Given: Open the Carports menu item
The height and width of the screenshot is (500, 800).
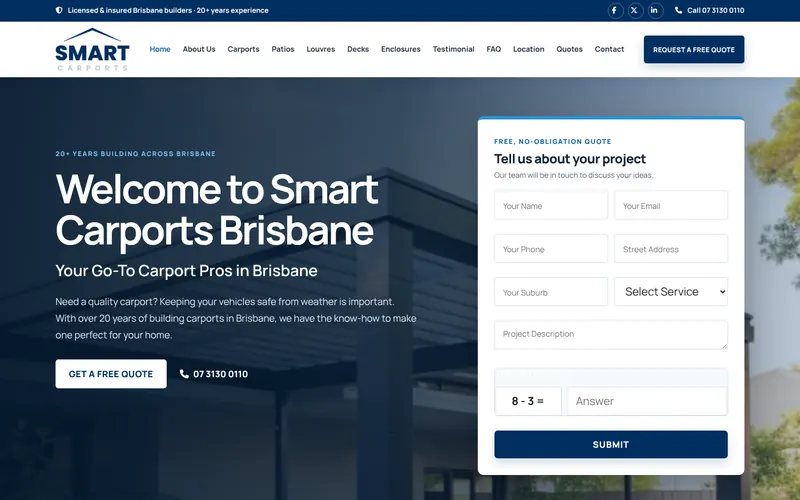Looking at the screenshot, I should pos(243,49).
